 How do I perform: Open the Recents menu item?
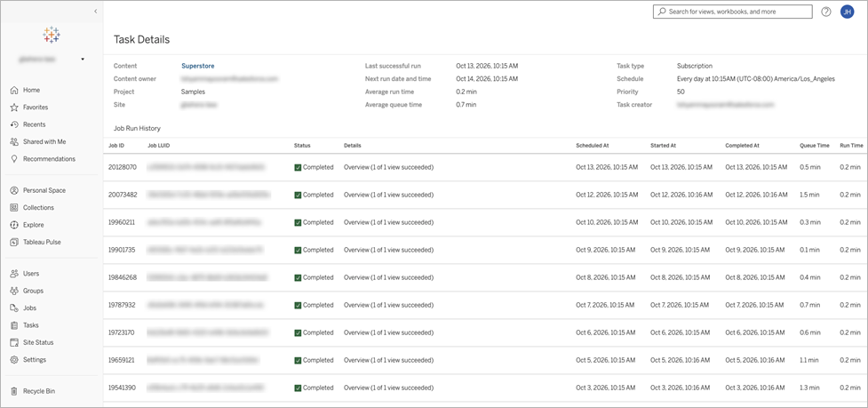pos(35,124)
